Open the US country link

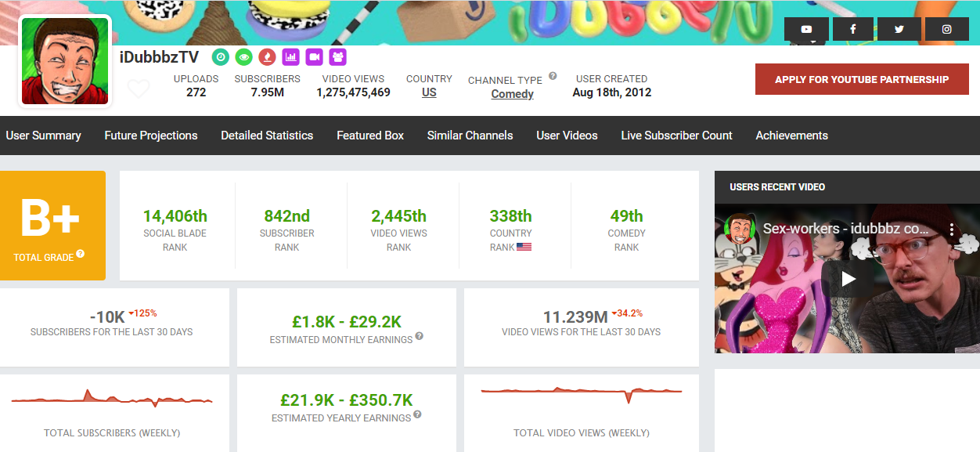tap(429, 92)
